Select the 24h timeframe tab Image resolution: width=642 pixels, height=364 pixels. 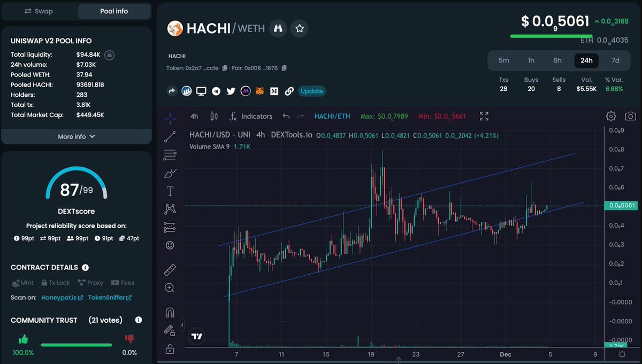(x=586, y=60)
